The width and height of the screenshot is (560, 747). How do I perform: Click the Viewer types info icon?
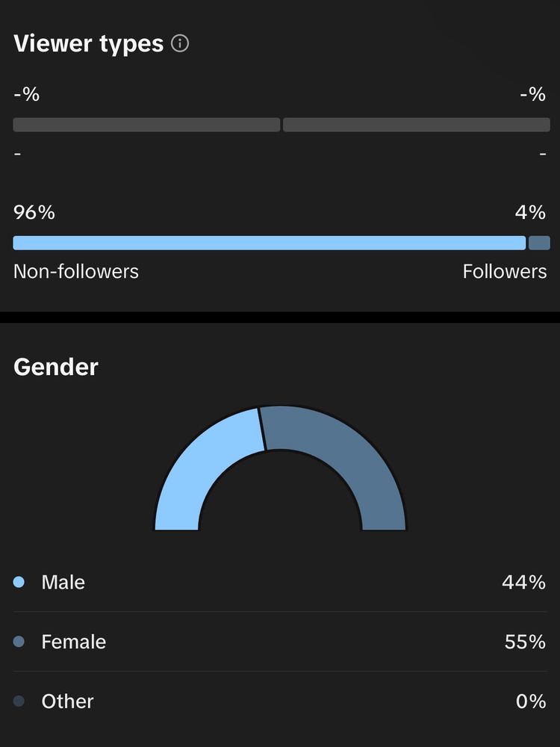coord(180,43)
